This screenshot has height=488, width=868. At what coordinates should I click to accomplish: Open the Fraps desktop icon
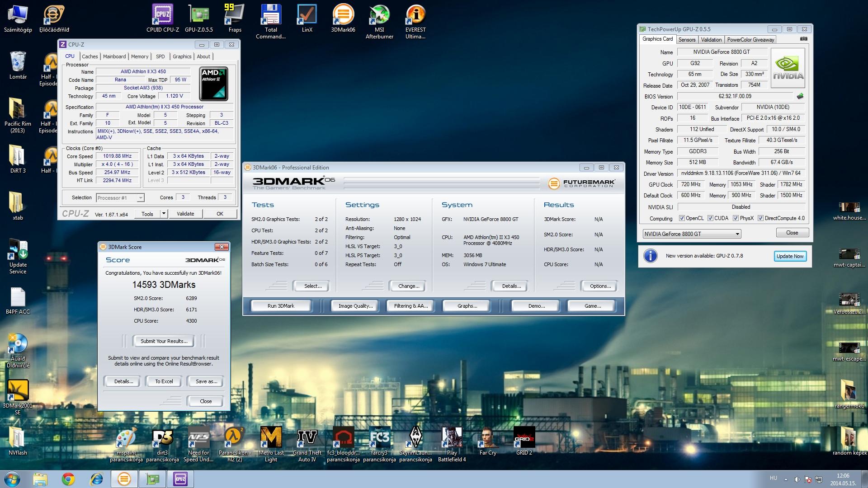235,19
